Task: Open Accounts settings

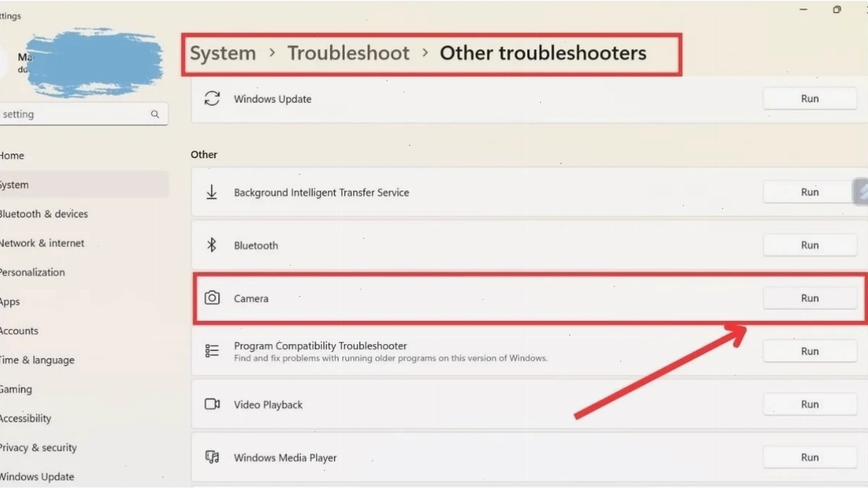Action: tap(20, 331)
